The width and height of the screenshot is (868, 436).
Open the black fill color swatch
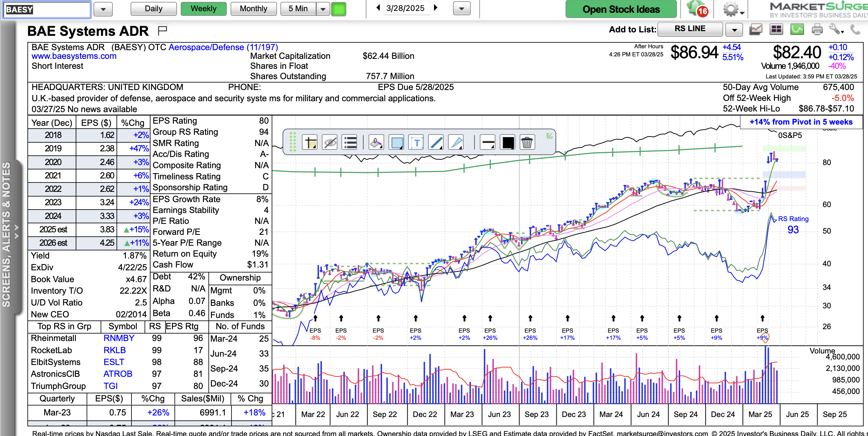[508, 143]
